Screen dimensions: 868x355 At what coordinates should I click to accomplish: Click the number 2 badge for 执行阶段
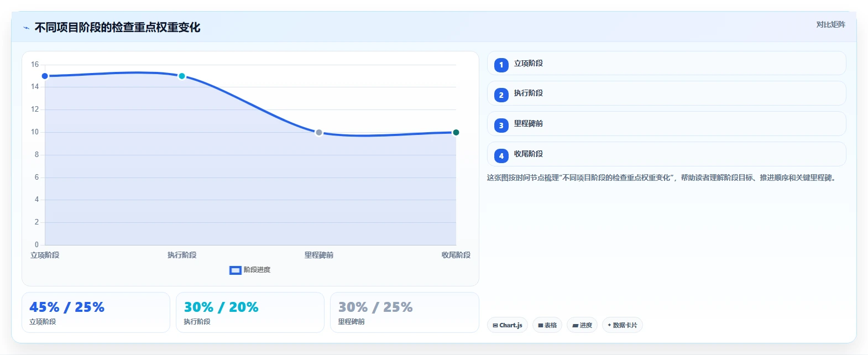[x=501, y=95]
